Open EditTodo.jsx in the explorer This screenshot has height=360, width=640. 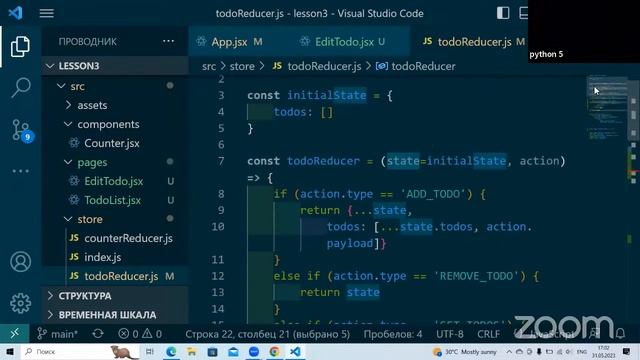[114, 181]
